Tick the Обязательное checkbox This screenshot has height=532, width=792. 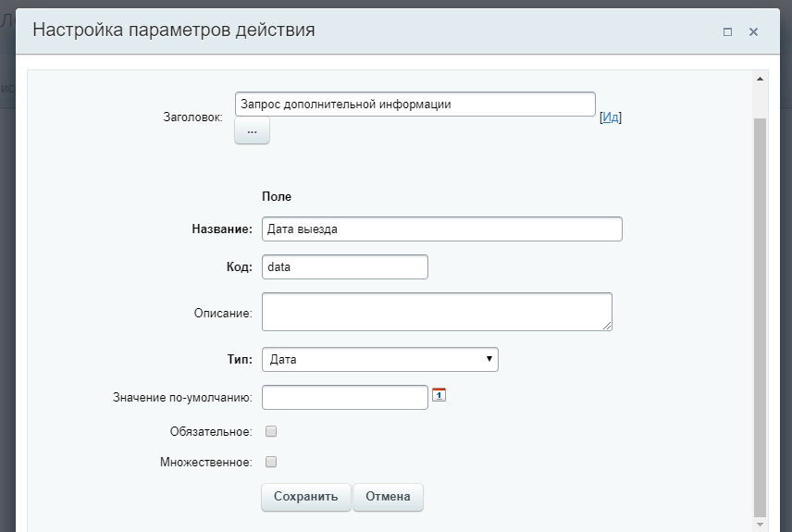point(271,431)
